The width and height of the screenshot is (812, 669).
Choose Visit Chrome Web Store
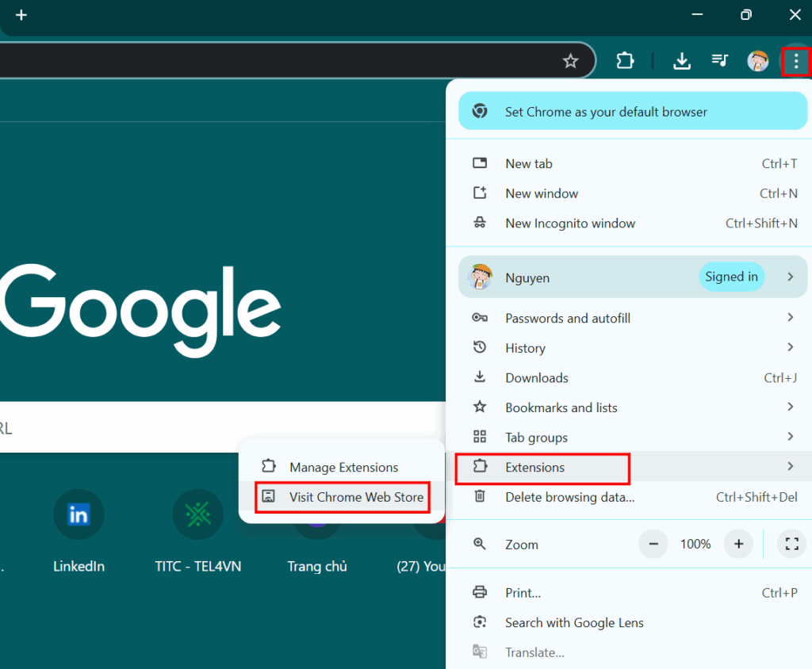343,497
